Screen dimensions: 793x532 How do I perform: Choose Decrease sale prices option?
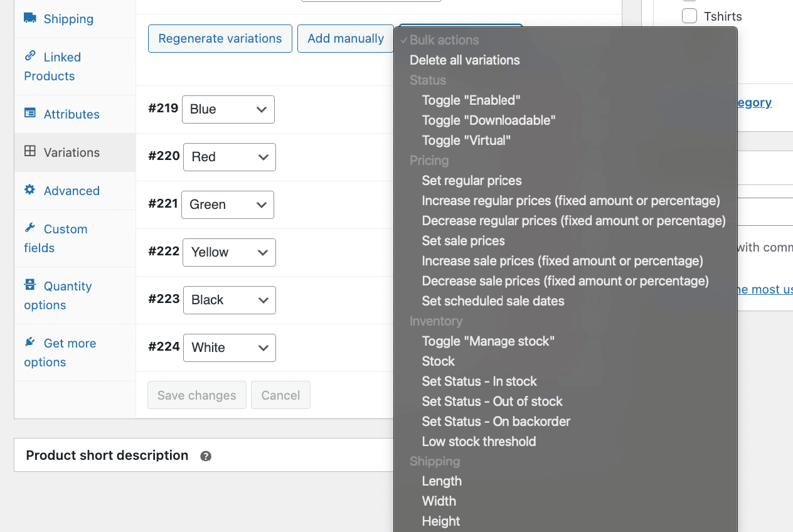click(x=565, y=281)
